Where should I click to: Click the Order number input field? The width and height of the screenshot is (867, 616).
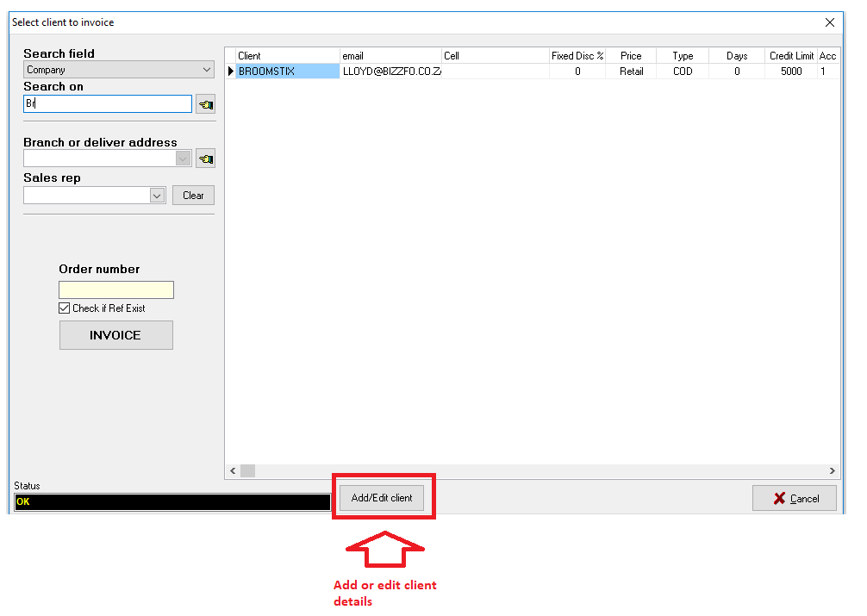click(116, 290)
